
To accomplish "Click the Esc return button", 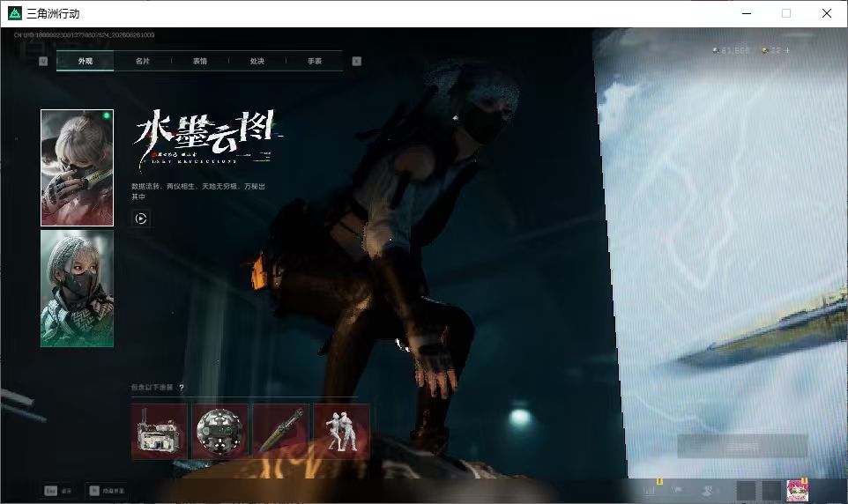I will [58, 491].
